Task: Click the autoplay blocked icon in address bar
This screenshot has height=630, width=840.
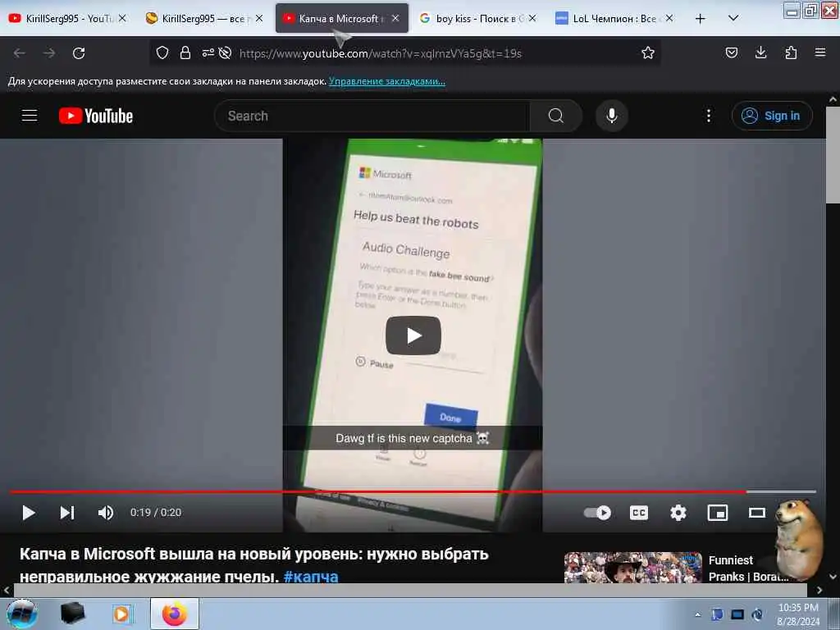Action: point(226,52)
